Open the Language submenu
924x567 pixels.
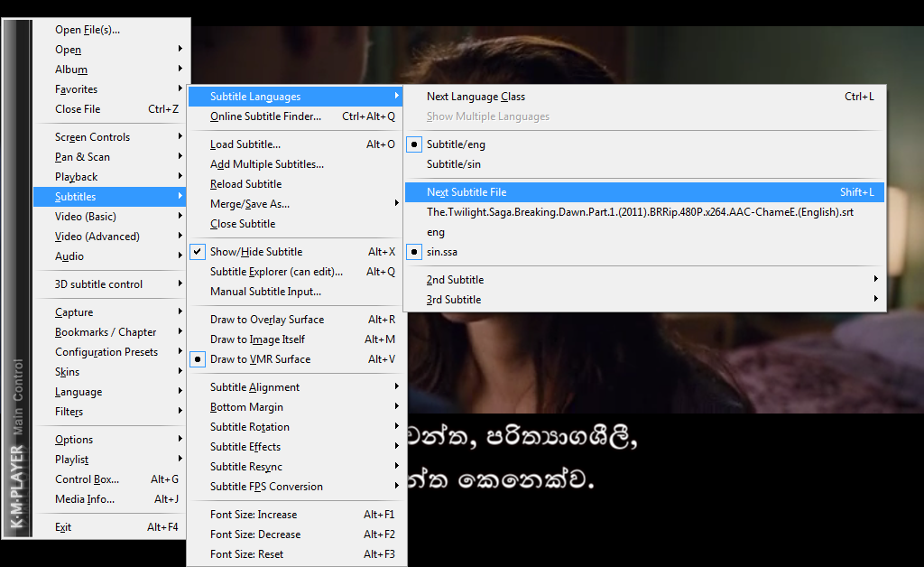point(110,392)
